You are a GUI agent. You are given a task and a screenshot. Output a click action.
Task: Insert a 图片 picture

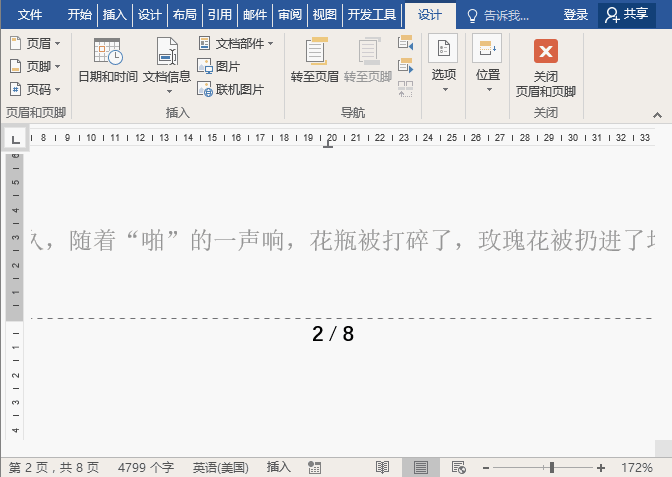(x=219, y=66)
